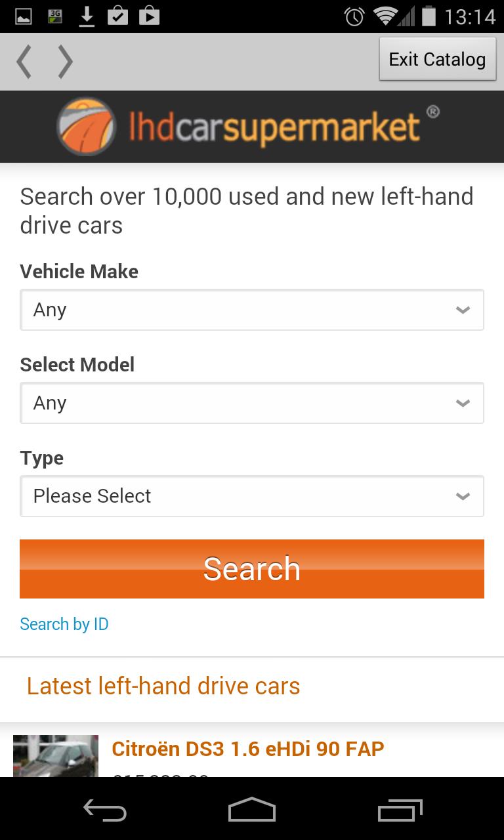
Task: Open the Citroën DS3 1.6 eHDi listing
Action: click(248, 749)
